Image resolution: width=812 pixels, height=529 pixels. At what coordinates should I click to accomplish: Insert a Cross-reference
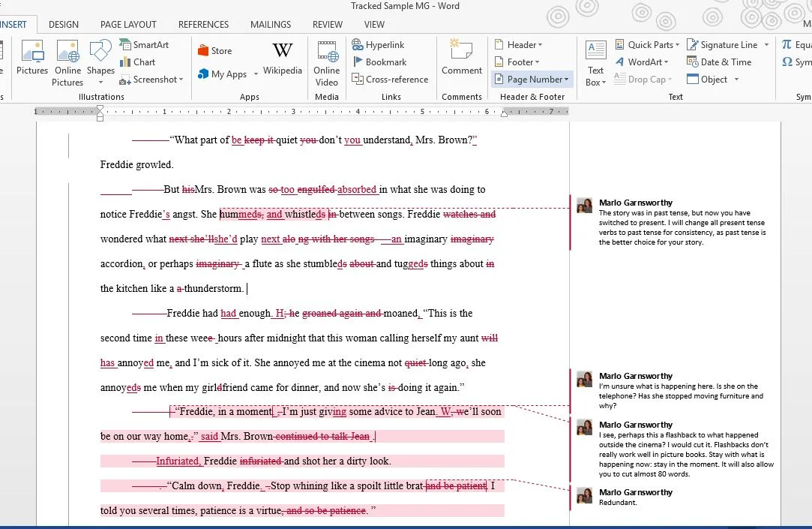click(391, 80)
